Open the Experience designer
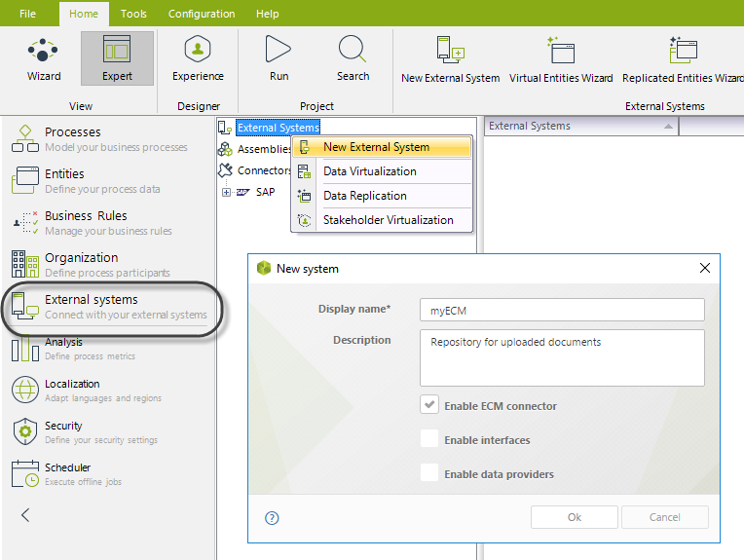The height and width of the screenshot is (560, 744). point(198,58)
